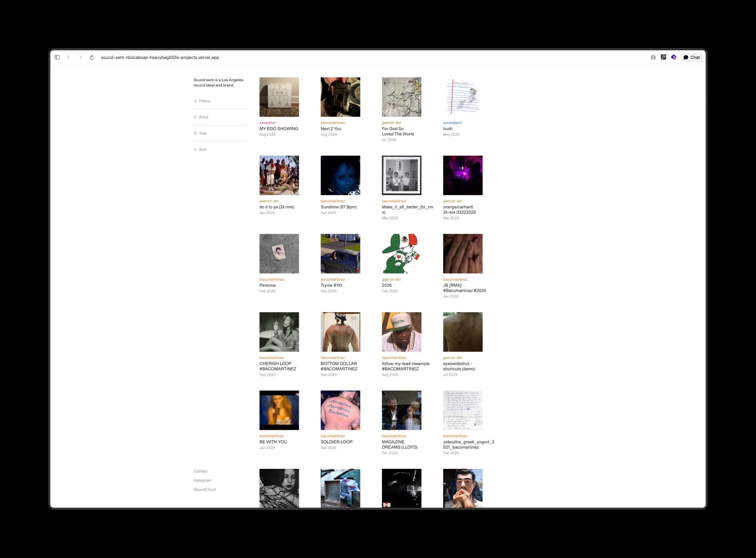Viewport: 756px width, 558px height.
Task: Select Make_it_all_better_(bt_rmx) title
Action: pyautogui.click(x=407, y=210)
